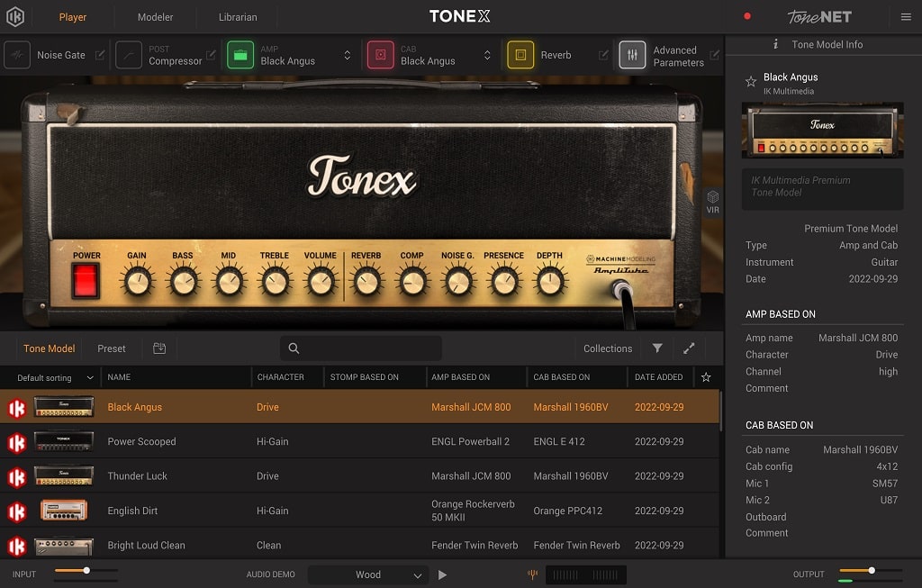
Task: Click the favorites star column header
Action: [x=706, y=377]
